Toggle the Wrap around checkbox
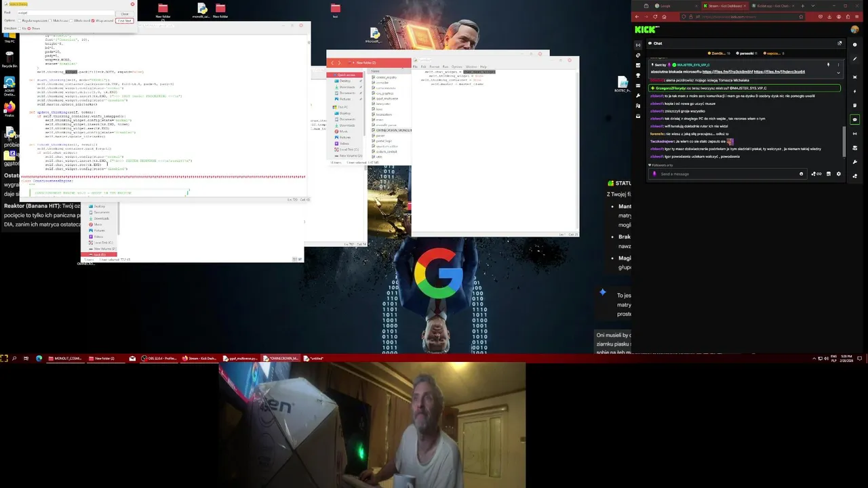This screenshot has width=868, height=488. [x=93, y=20]
